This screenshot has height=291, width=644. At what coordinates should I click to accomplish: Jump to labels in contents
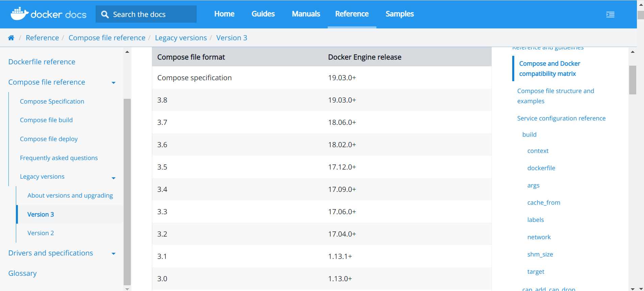pyautogui.click(x=536, y=220)
